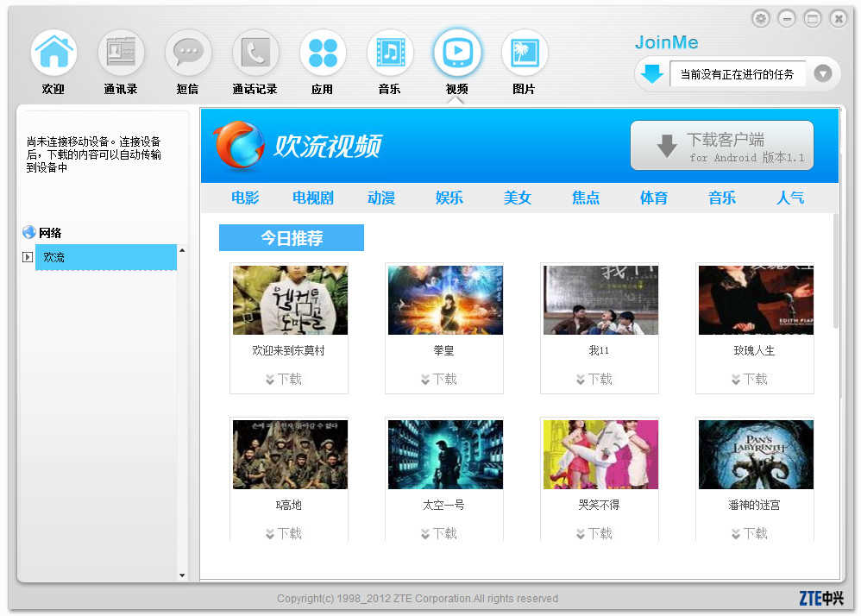Download the movie R高地
This screenshot has height=616, width=861.
[284, 533]
